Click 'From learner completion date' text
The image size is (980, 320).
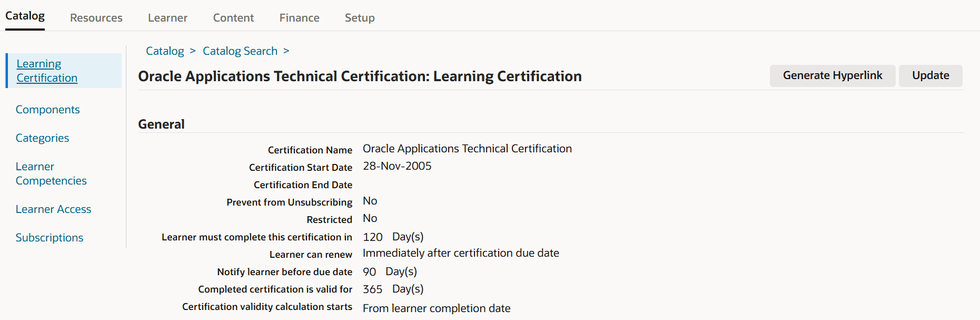click(437, 308)
